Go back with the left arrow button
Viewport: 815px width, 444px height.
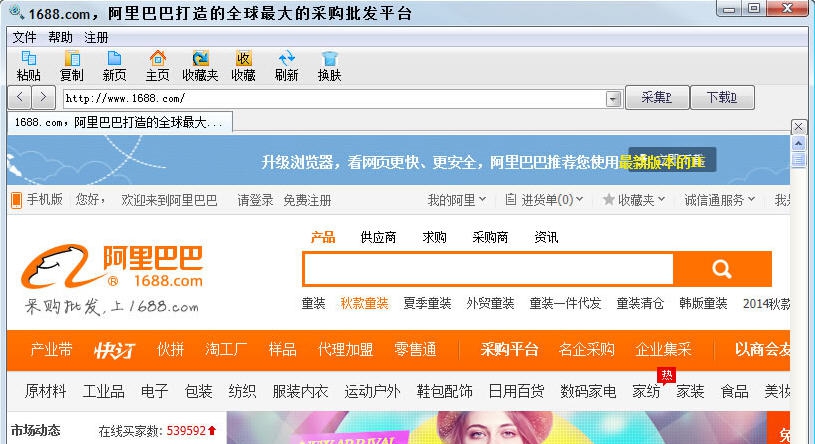click(x=20, y=97)
